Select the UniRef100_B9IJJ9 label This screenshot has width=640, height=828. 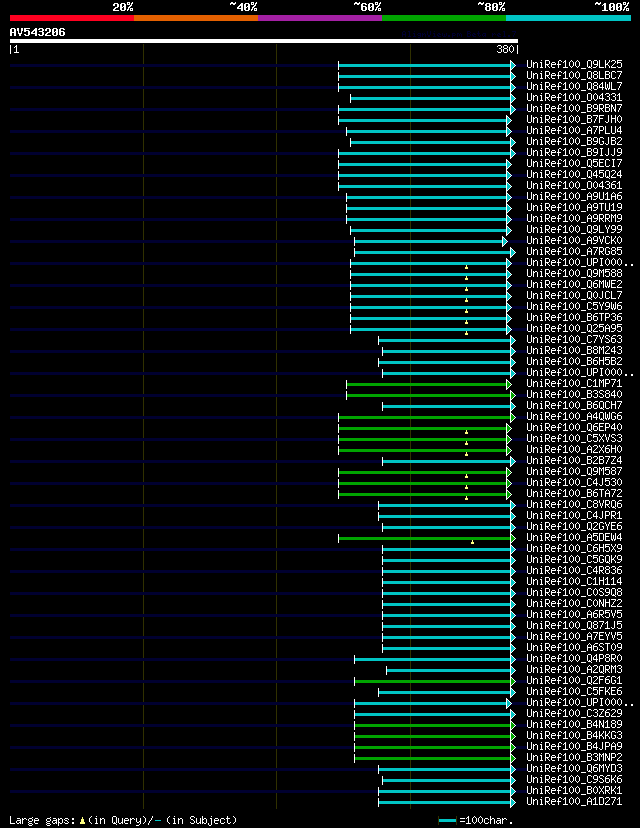pyautogui.click(x=574, y=152)
